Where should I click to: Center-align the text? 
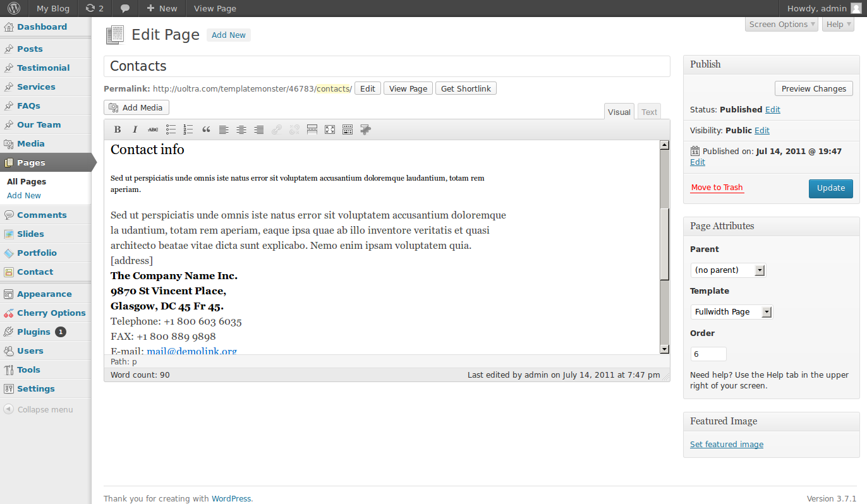pos(241,129)
